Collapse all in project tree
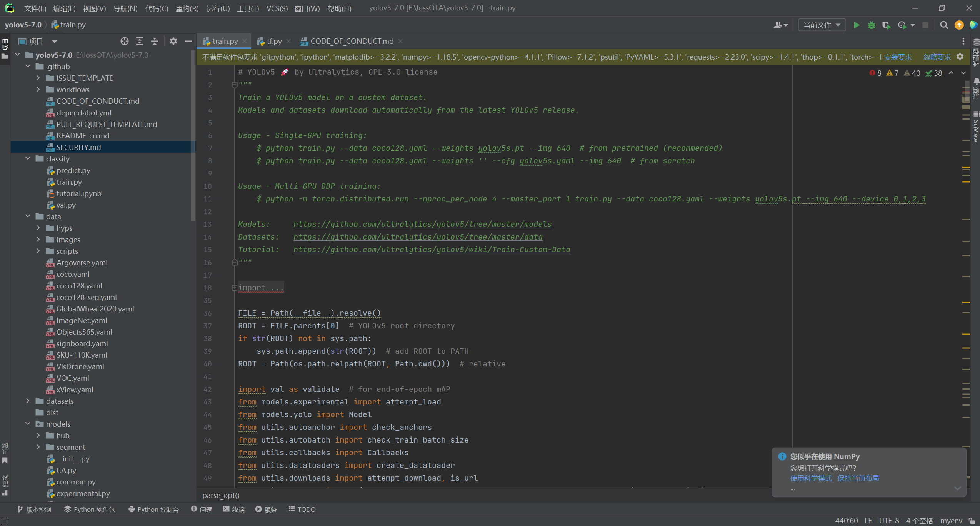Viewport: 980px width, 526px height. pyautogui.click(x=155, y=41)
